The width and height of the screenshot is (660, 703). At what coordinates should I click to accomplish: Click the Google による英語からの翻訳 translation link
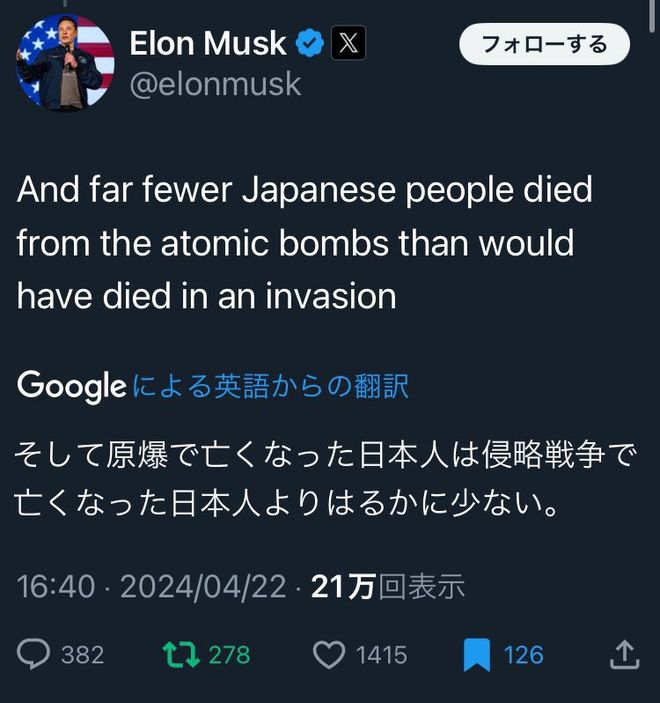[270, 386]
